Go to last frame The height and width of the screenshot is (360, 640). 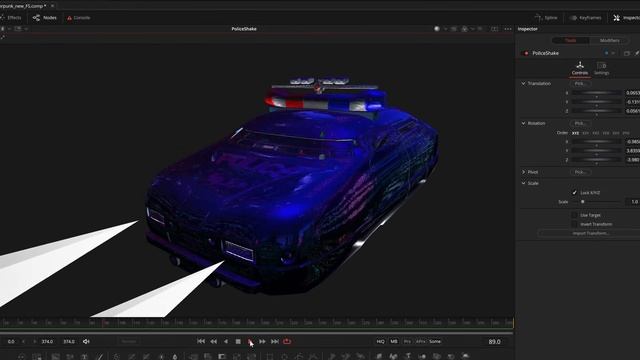(275, 341)
